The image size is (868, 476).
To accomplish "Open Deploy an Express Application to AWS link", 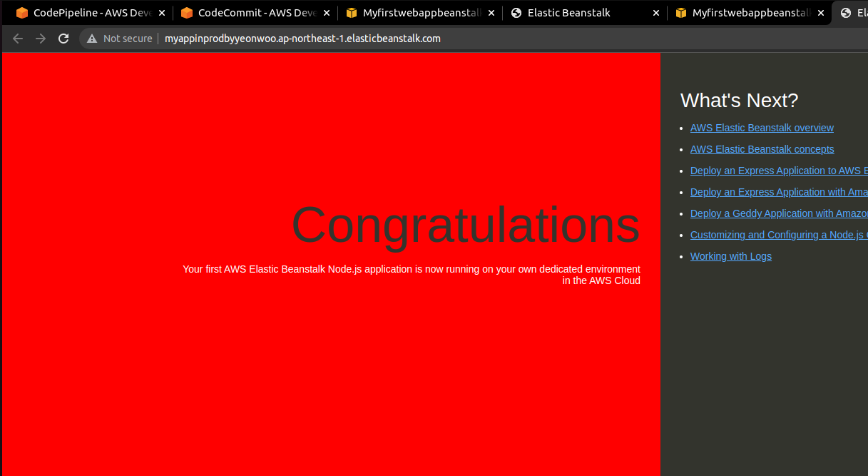I will 779,171.
